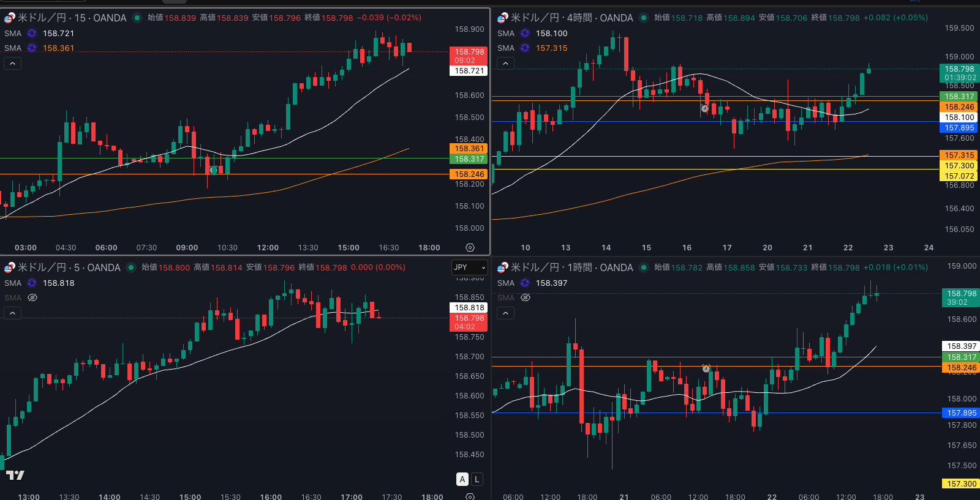Click the yellow 157.072 price line label

tap(959, 176)
